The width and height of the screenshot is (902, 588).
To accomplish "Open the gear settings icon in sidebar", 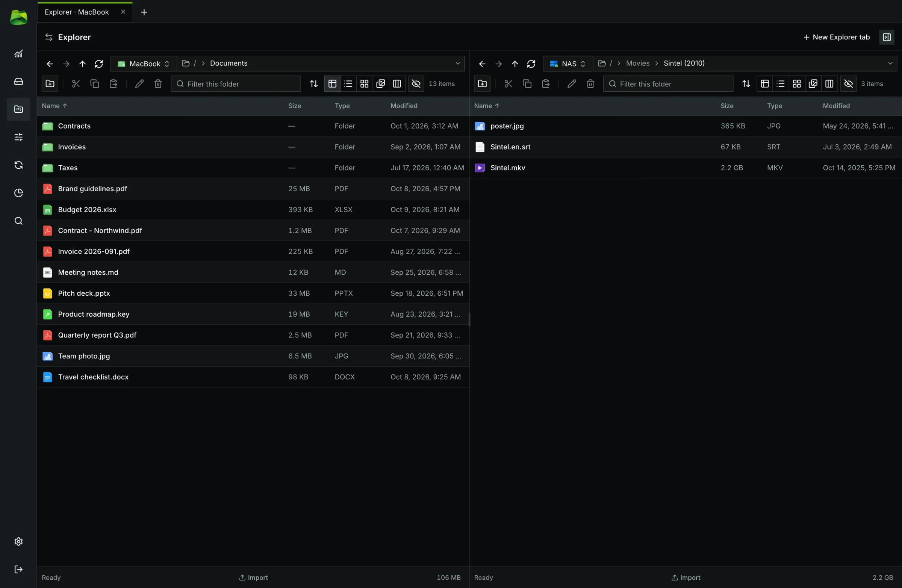I will (18, 541).
